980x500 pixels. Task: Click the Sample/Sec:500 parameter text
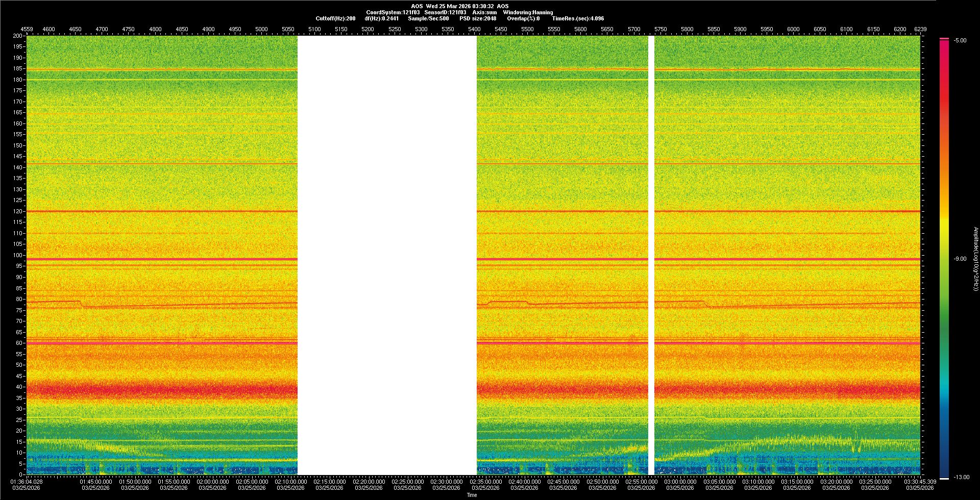click(428, 18)
